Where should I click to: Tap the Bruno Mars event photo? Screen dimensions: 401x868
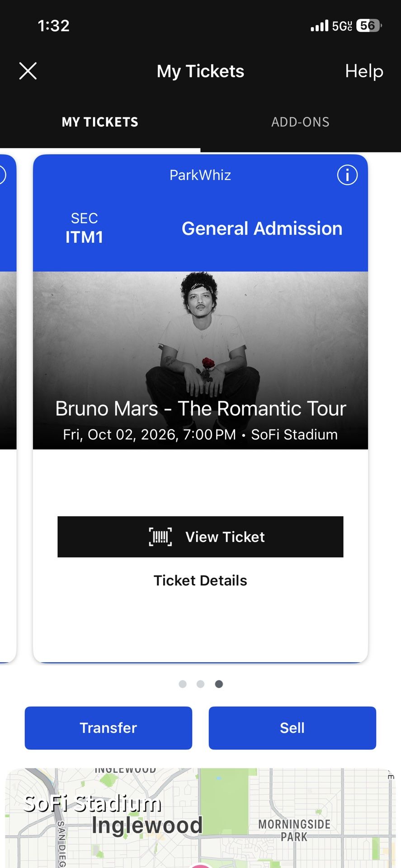[200, 335]
